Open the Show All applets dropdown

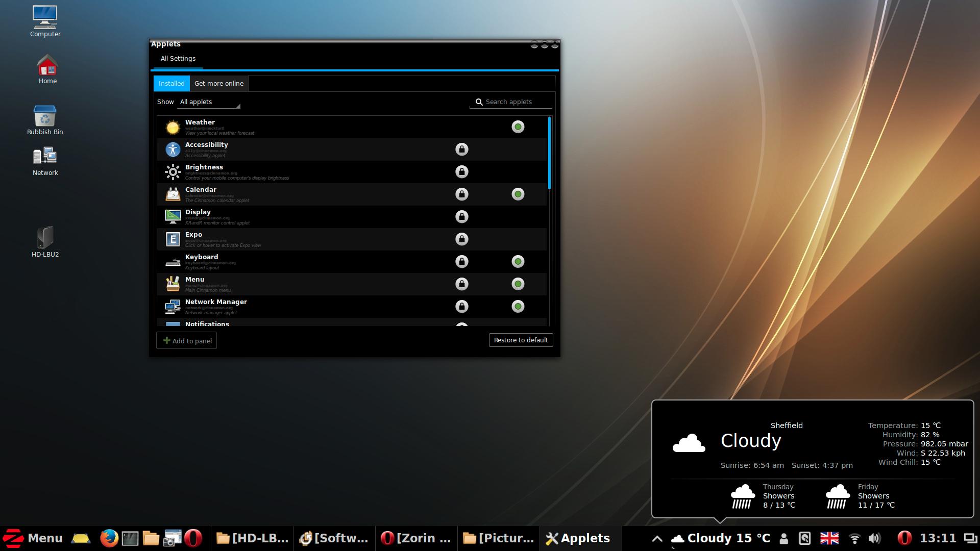[209, 102]
